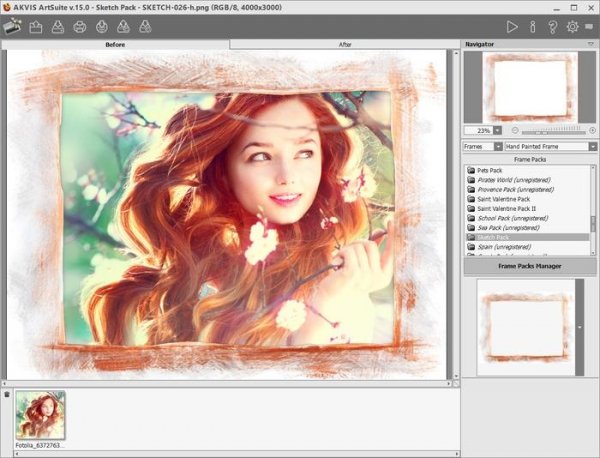Screen dimensions: 600x458
Task: Click the Frame Packs list scroll up arrow
Action: click(x=593, y=168)
